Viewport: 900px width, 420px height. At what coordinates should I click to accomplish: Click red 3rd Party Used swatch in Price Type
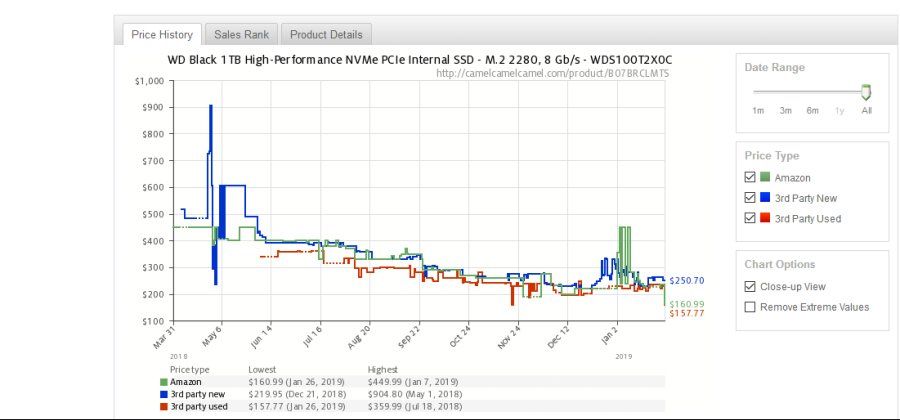pos(765,218)
